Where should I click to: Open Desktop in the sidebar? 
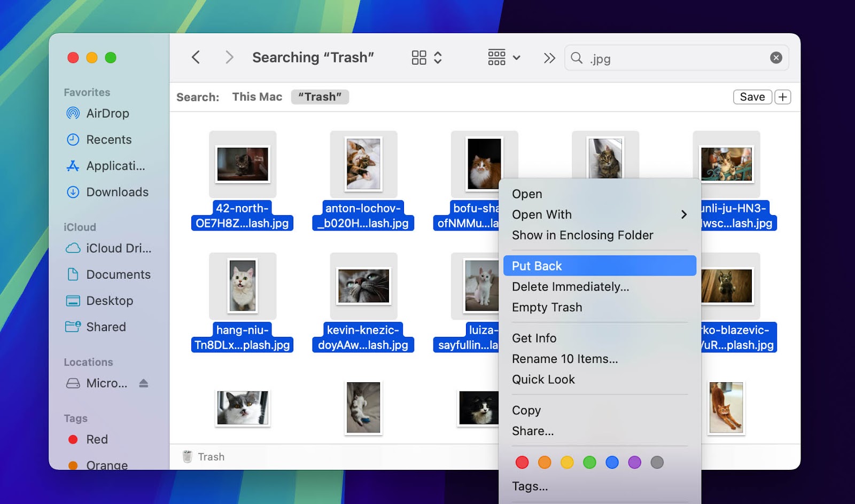pyautogui.click(x=110, y=301)
